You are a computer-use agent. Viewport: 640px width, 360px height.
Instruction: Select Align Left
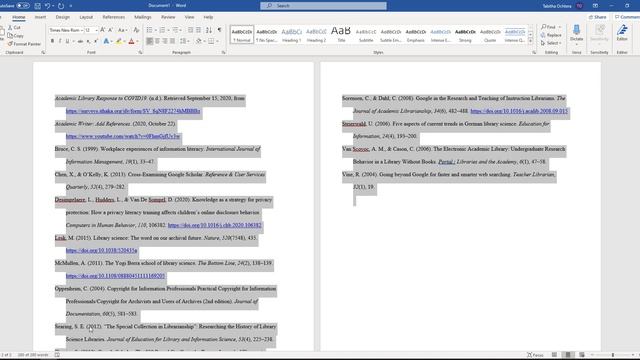[150, 41]
